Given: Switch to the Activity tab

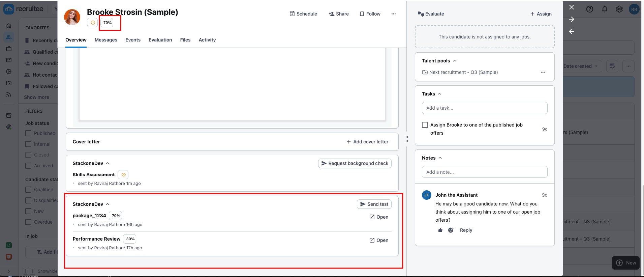Looking at the screenshot, I should tap(207, 40).
